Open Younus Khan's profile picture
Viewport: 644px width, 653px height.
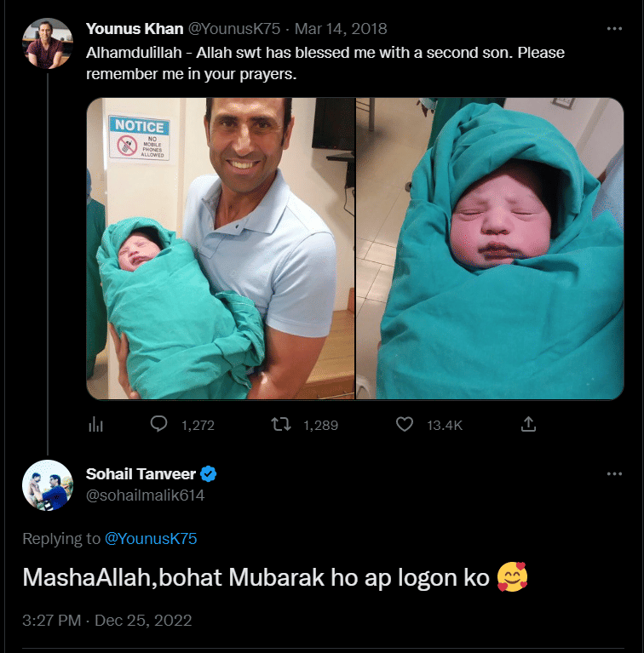(49, 43)
